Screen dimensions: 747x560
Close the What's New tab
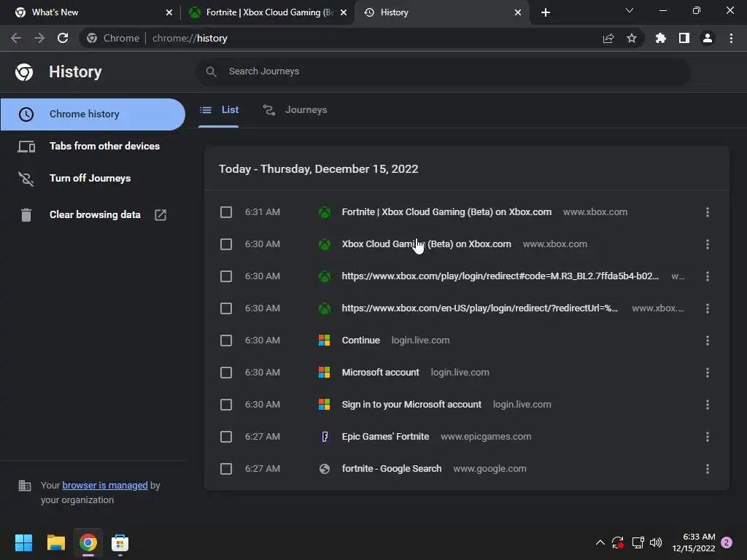point(169,12)
